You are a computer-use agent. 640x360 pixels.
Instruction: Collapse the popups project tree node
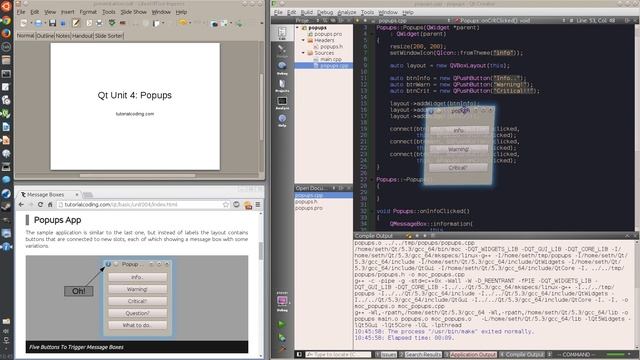pyautogui.click(x=298, y=28)
